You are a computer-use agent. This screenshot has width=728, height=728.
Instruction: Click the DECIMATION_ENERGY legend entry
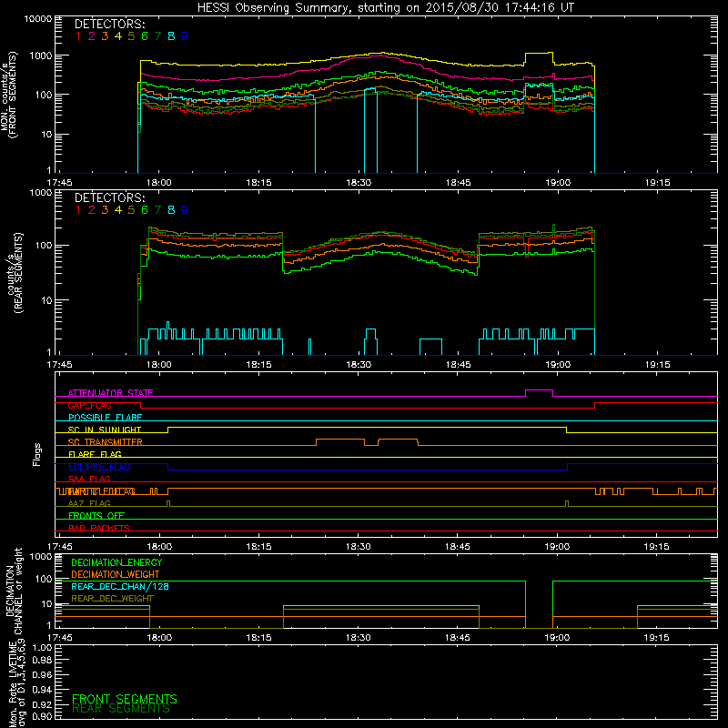116,562
